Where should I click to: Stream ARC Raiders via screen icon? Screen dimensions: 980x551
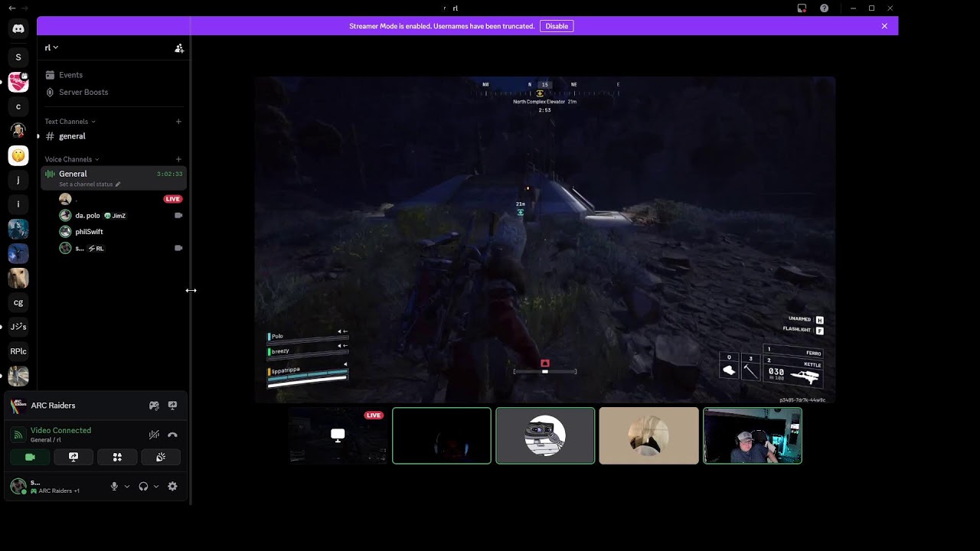(x=172, y=406)
